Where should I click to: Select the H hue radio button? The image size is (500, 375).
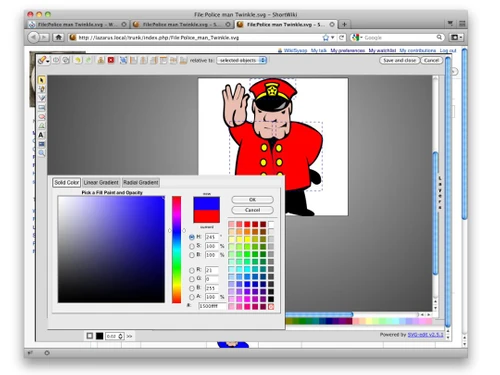click(192, 237)
